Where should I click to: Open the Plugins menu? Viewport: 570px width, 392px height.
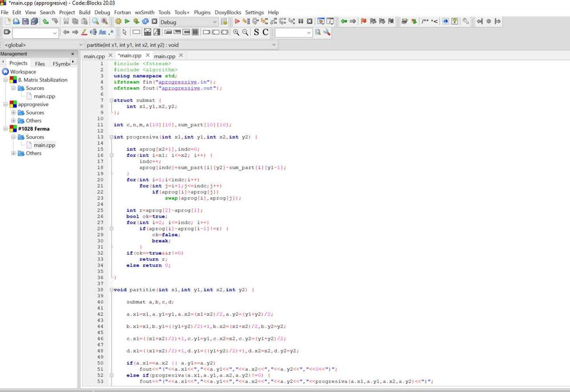coord(202,12)
